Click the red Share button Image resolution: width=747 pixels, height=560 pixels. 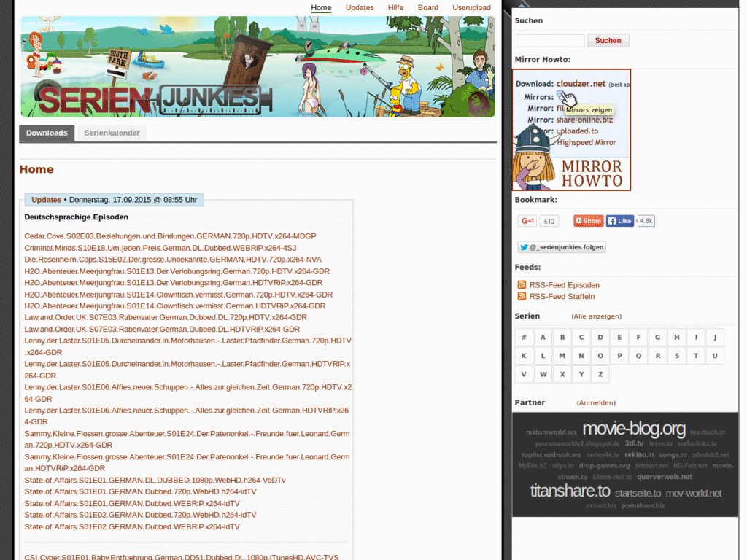(x=589, y=221)
